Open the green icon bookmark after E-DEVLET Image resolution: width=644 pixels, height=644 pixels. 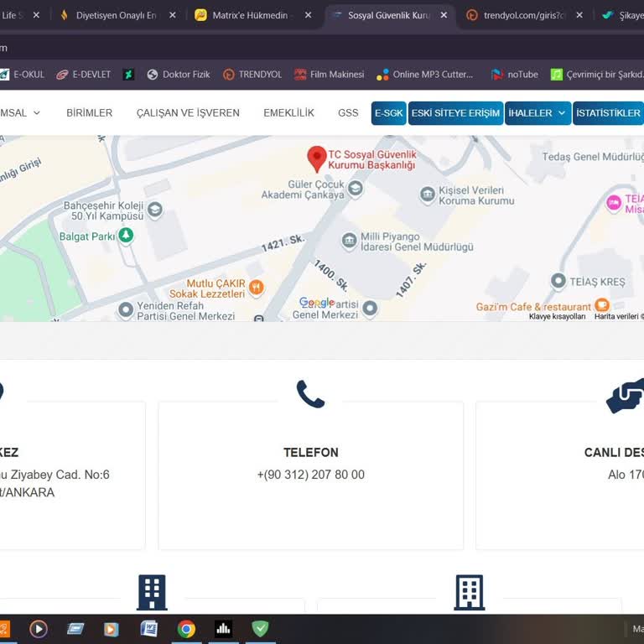pyautogui.click(x=128, y=75)
